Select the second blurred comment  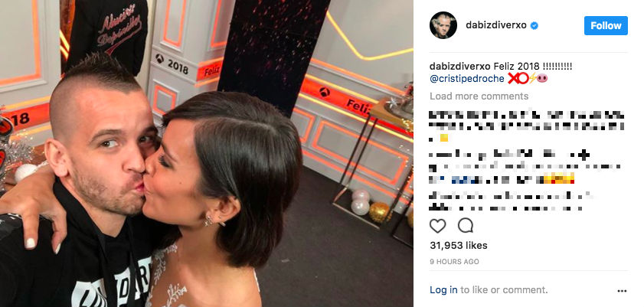point(525,167)
